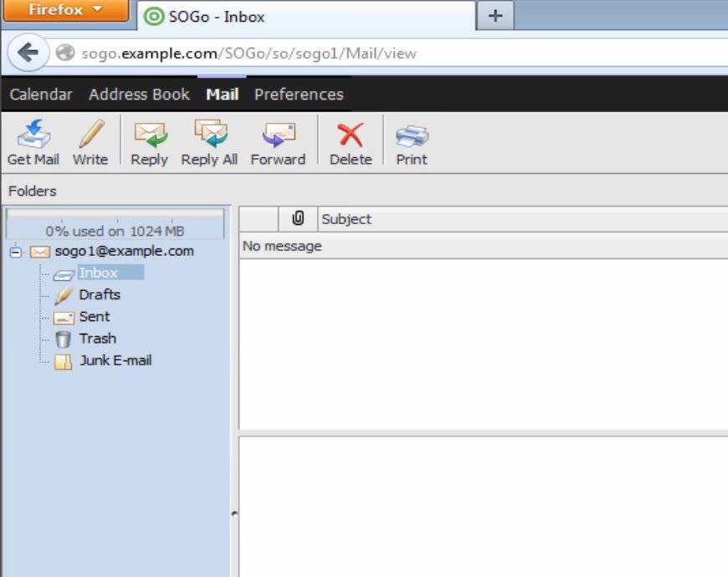Click the Reply All label

209,160
